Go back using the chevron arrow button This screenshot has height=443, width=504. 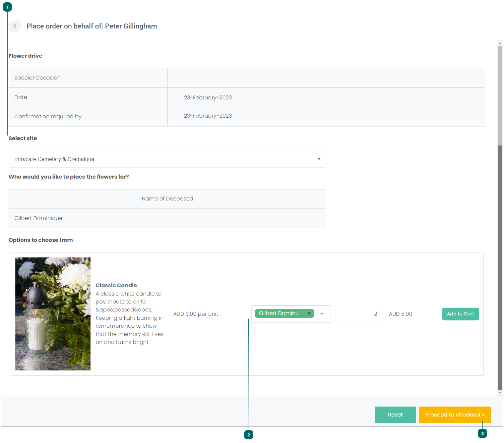15,26
